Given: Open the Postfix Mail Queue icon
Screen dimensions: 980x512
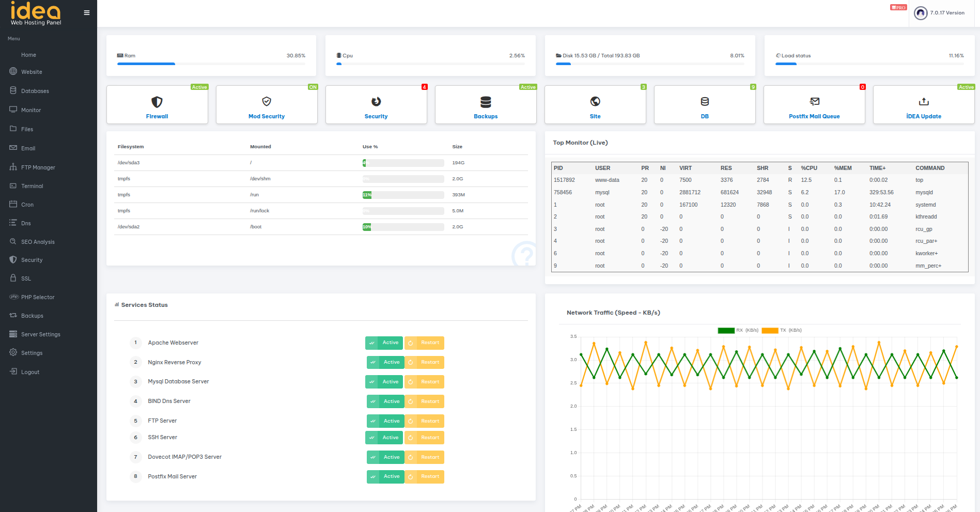Looking at the screenshot, I should 814,102.
